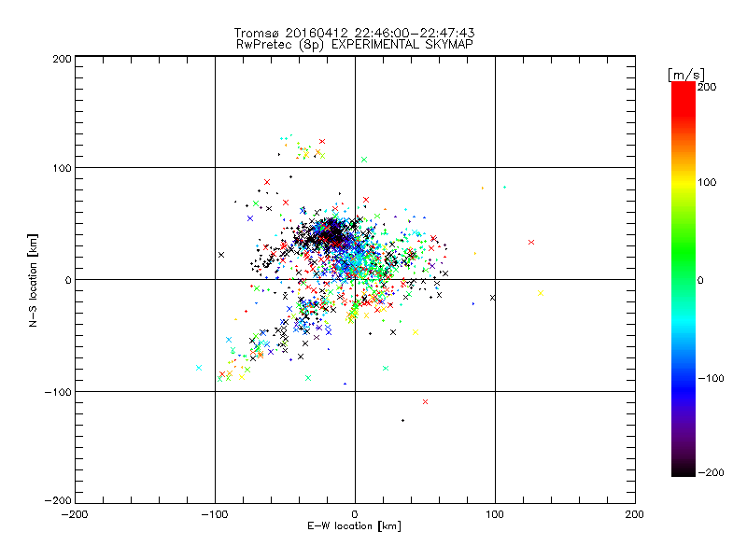Screen dimensions: 747x560
Task: Click the x-axis tick label '0'
Action: [355, 515]
